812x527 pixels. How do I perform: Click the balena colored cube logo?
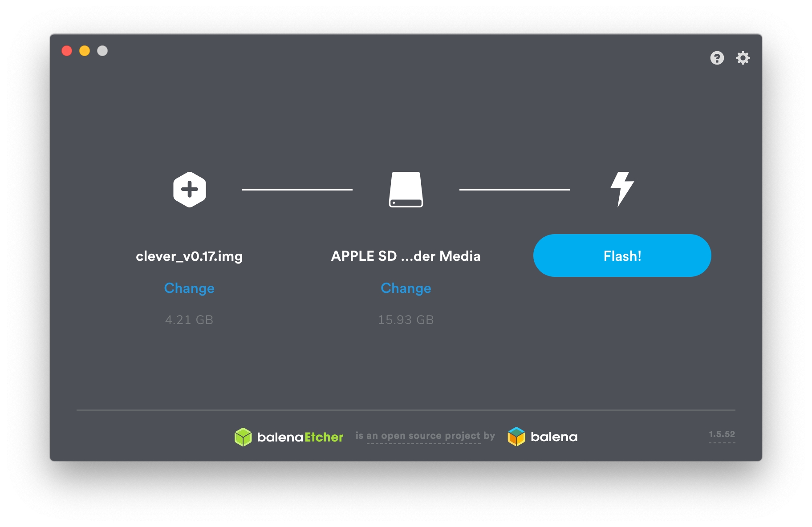click(516, 437)
